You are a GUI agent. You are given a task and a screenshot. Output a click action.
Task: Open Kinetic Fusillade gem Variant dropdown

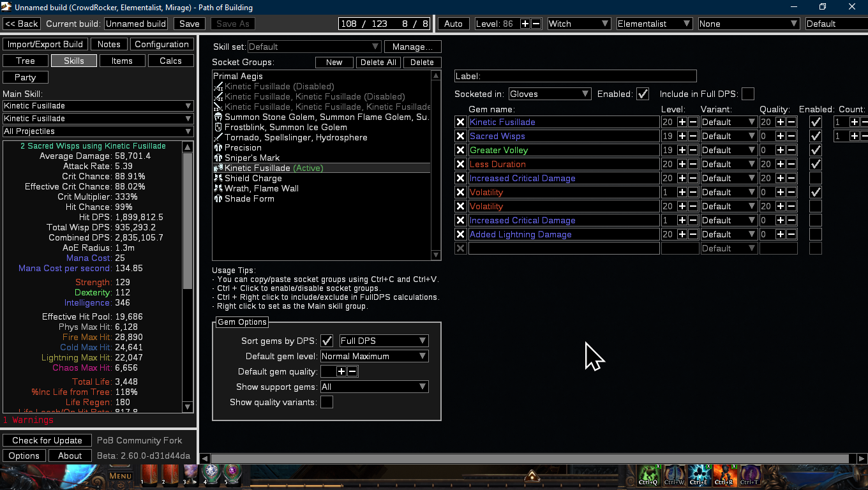729,122
